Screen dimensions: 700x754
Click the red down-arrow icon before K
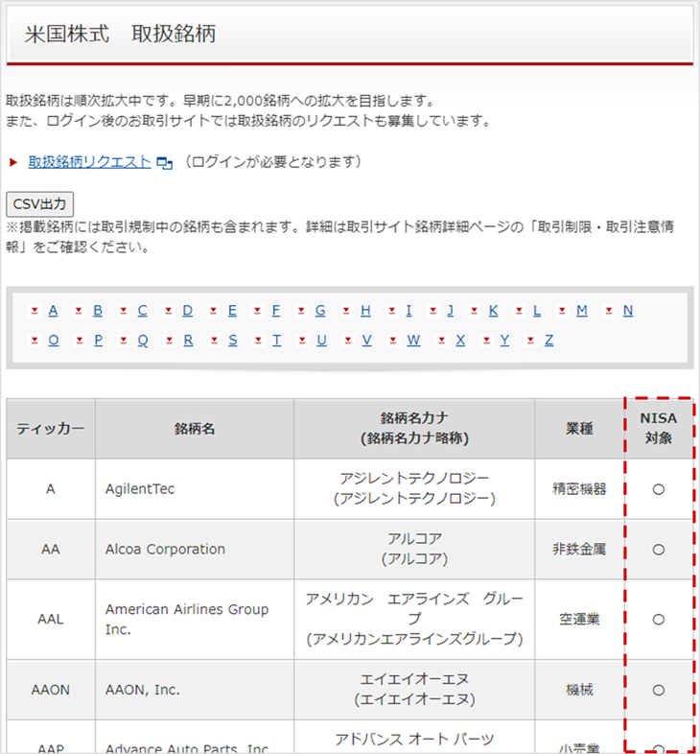click(475, 311)
